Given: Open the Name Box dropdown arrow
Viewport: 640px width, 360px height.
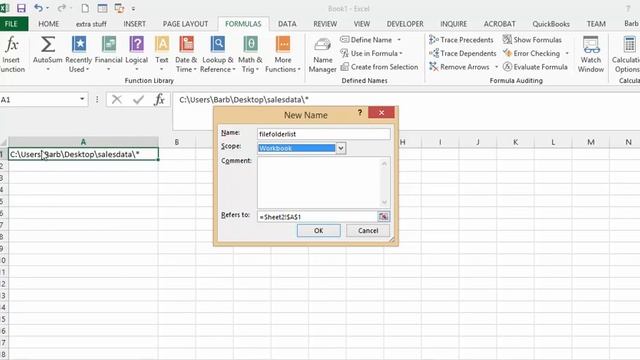Looking at the screenshot, I should click(82, 99).
